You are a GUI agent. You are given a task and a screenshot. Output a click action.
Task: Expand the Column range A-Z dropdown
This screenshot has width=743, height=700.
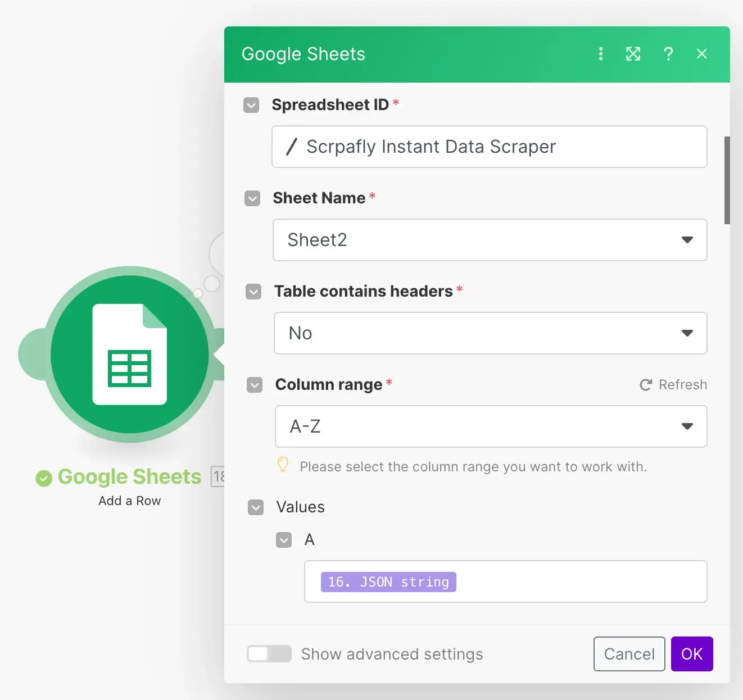pyautogui.click(x=687, y=426)
